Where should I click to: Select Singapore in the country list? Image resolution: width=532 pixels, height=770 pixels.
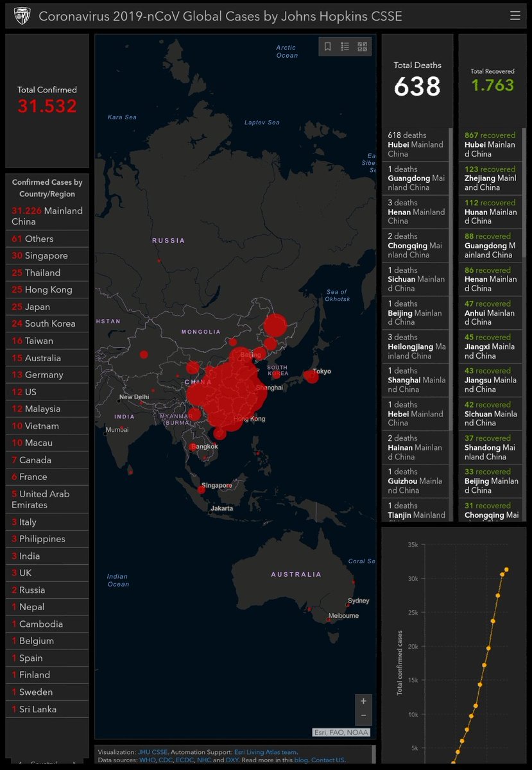point(47,255)
